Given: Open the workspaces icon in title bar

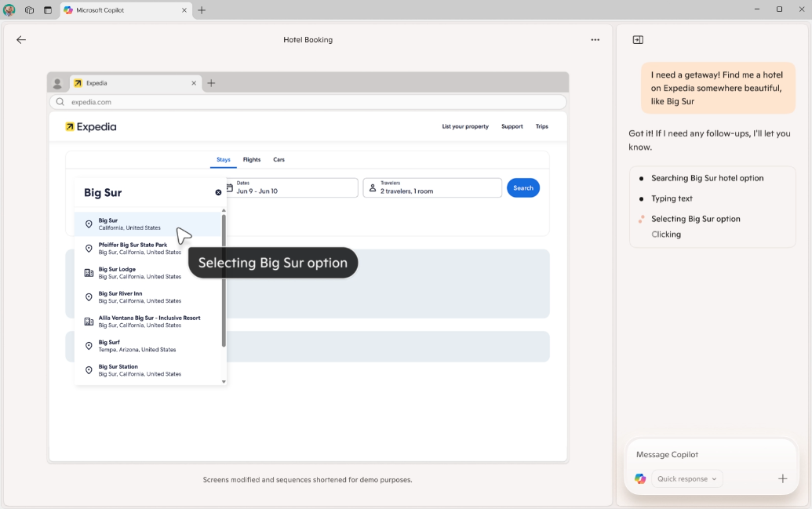Looking at the screenshot, I should (x=30, y=10).
